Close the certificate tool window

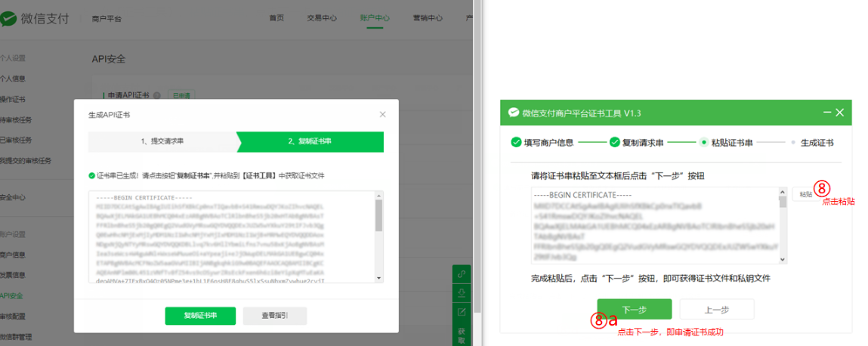[840, 113]
